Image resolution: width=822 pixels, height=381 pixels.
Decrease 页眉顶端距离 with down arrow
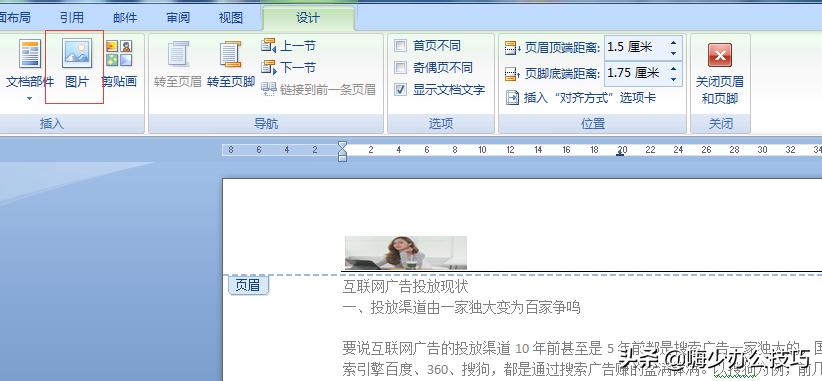674,53
